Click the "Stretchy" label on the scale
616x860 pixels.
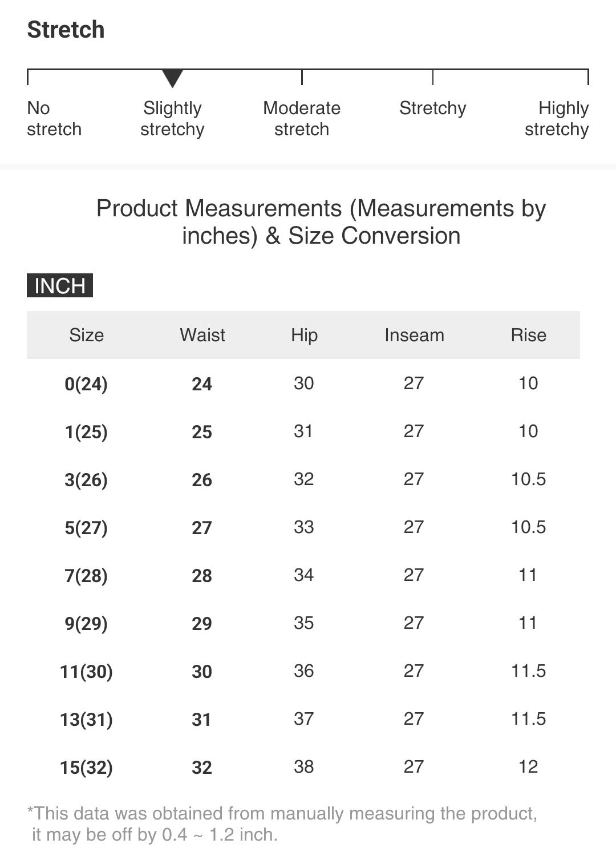(x=432, y=108)
